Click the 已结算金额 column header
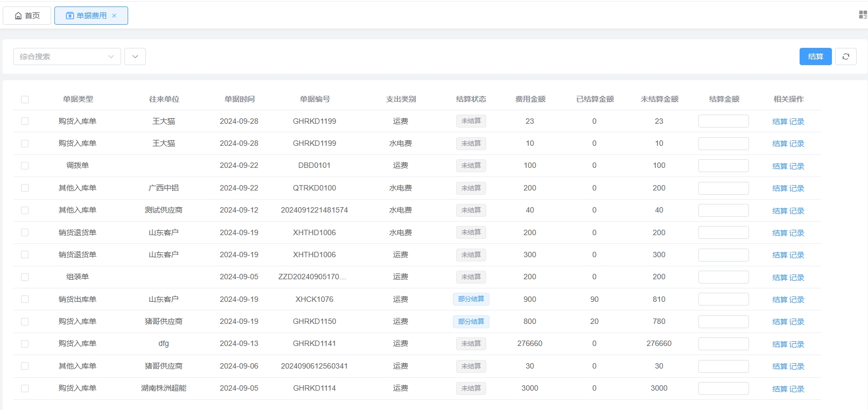The image size is (868, 410). coord(595,99)
